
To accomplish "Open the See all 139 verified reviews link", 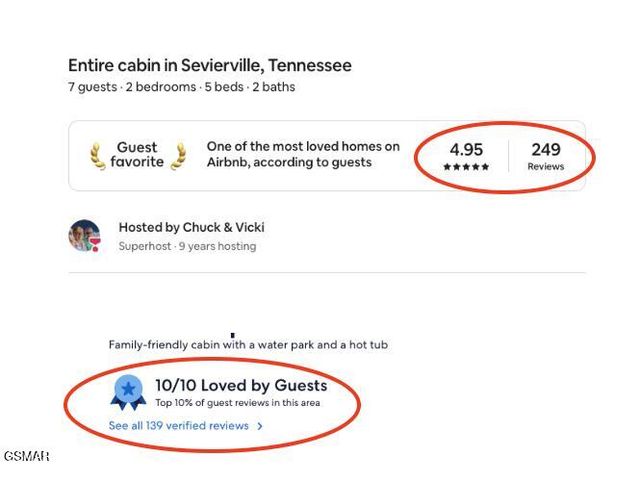I will point(179,426).
